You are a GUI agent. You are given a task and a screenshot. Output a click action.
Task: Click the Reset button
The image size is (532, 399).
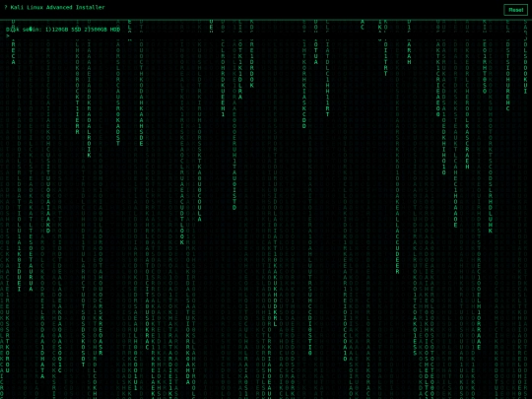pos(515,10)
